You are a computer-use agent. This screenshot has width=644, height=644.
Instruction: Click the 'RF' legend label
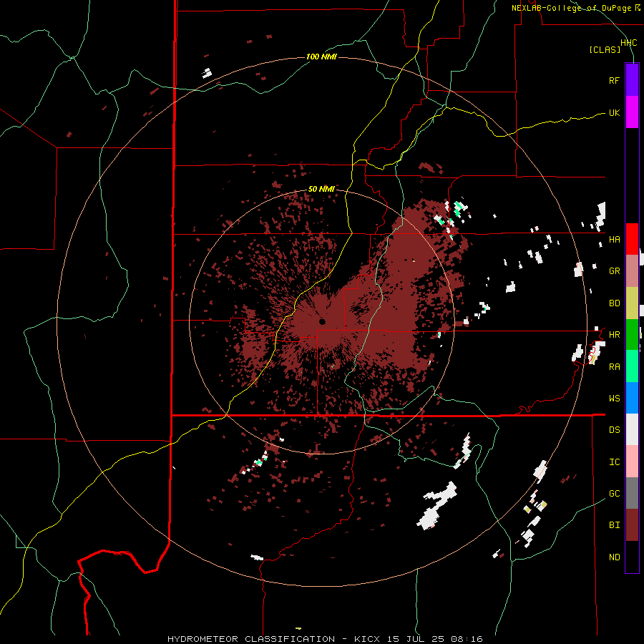coord(614,80)
